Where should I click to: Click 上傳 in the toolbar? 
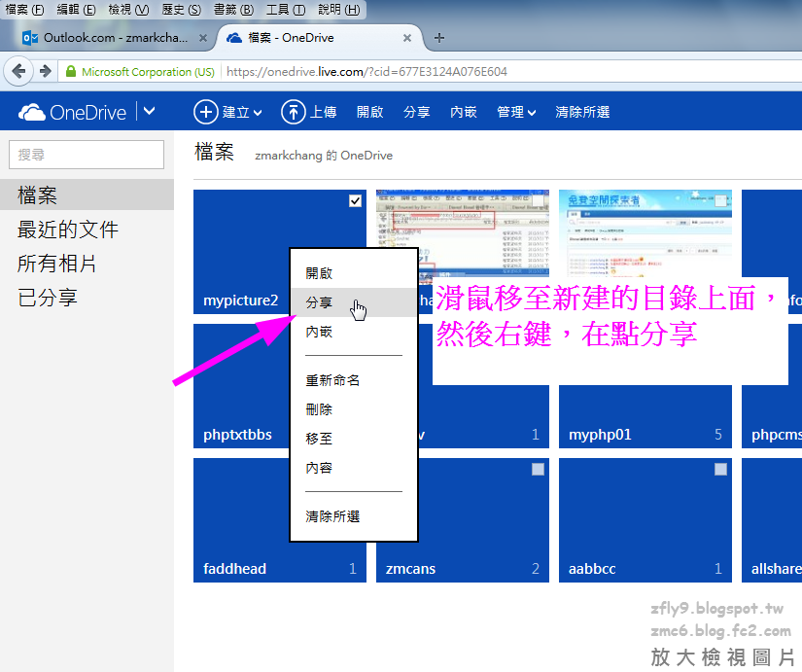tap(324, 112)
